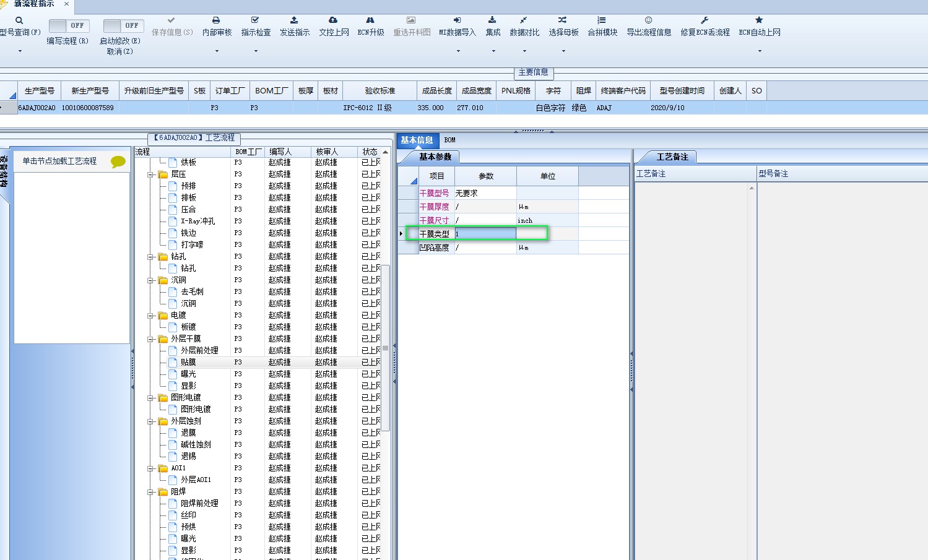Select the 图形电镀 folder node
Screen dimensions: 928x560
186,398
